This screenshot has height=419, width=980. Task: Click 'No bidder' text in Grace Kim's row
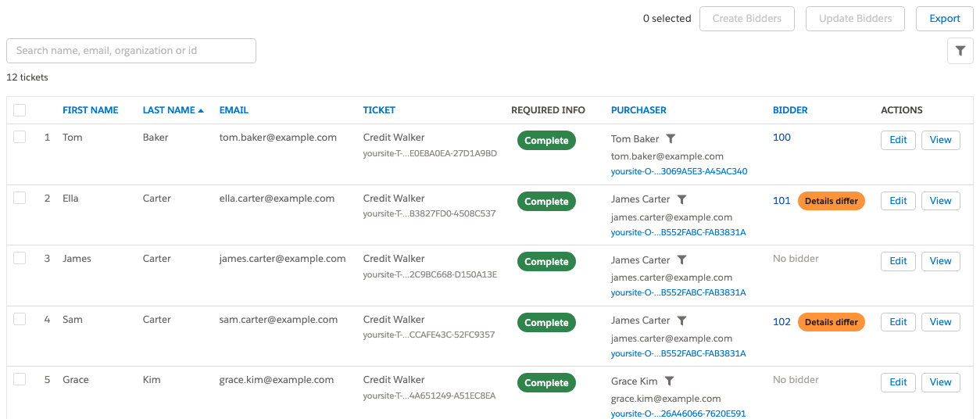pyautogui.click(x=796, y=380)
